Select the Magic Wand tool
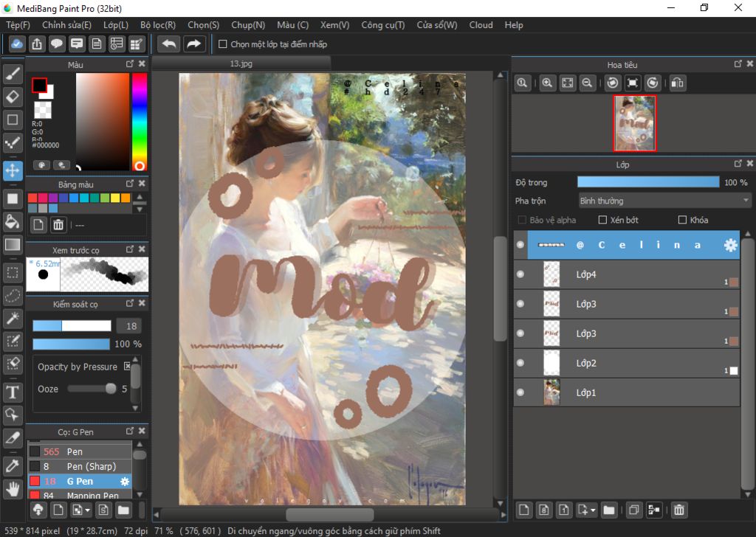The image size is (756, 537). (13, 318)
